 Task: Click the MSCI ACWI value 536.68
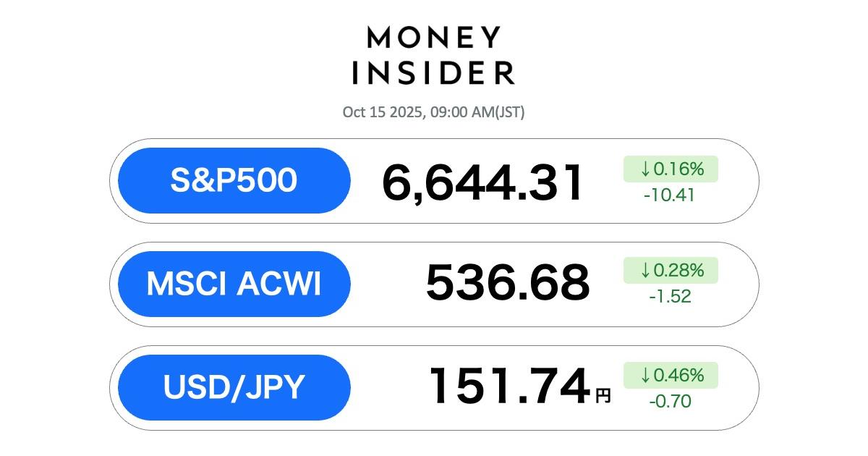point(507,283)
